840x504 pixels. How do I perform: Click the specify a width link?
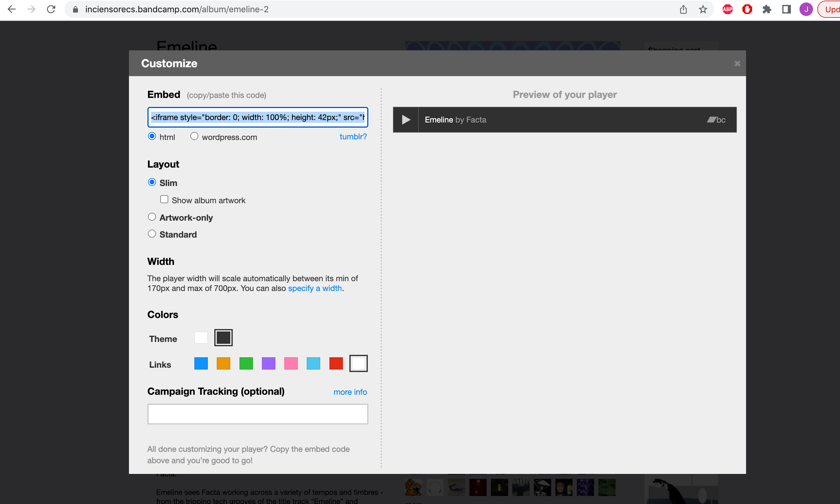(314, 288)
